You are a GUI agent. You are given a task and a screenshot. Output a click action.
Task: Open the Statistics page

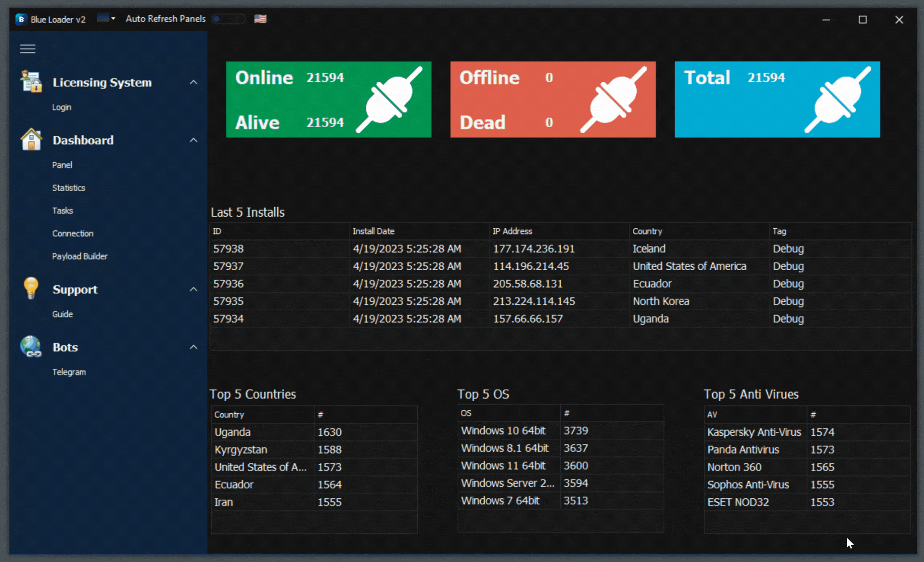(x=68, y=188)
